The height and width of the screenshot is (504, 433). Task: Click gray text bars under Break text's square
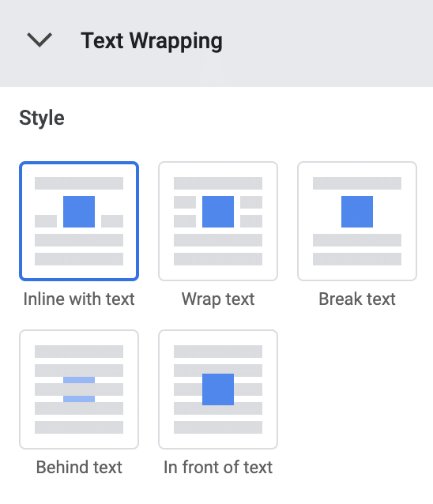pyautogui.click(x=357, y=250)
